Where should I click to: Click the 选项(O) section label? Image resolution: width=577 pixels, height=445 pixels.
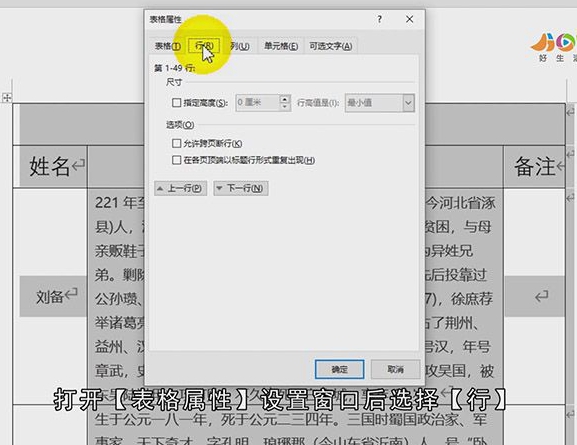click(x=180, y=125)
